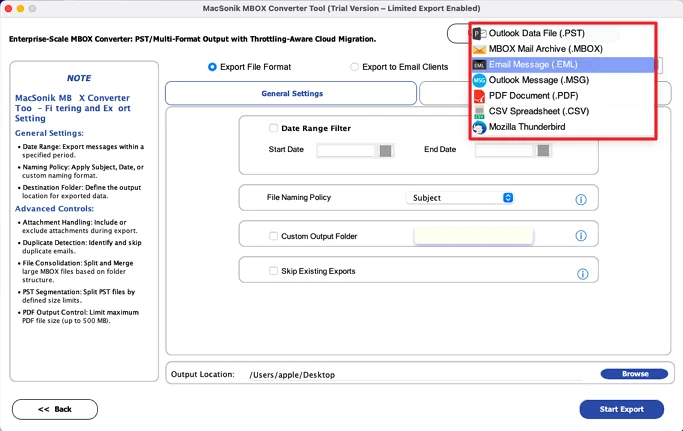
Task: Click the yellow minimize window button
Action: coord(20,8)
